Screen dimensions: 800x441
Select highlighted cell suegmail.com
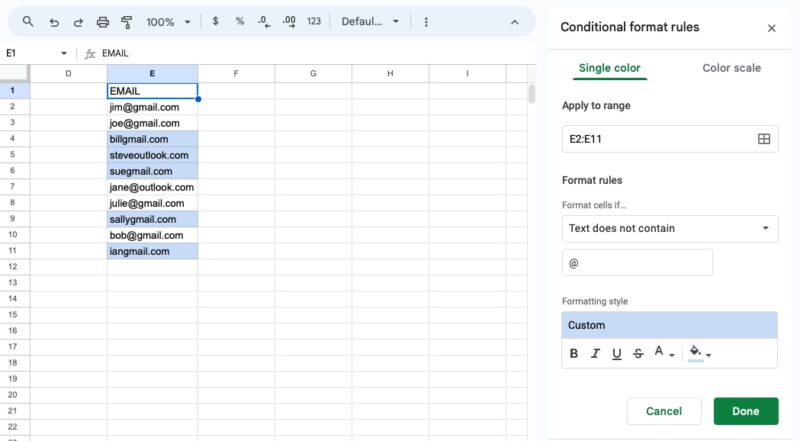click(152, 171)
